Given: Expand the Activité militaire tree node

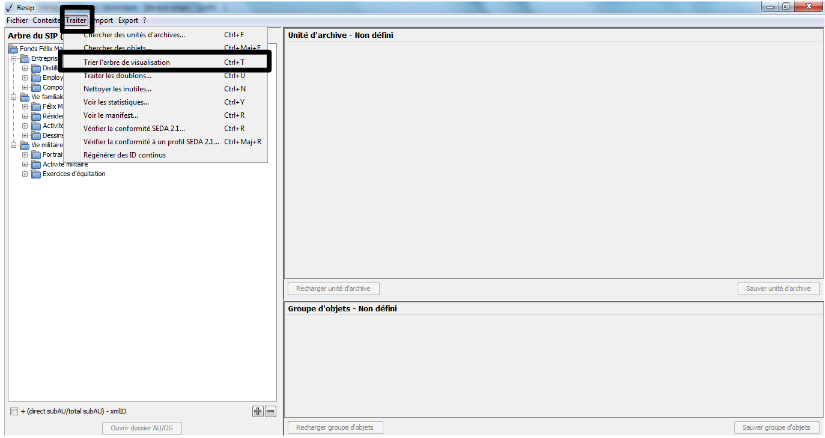Looking at the screenshot, I should (25, 164).
